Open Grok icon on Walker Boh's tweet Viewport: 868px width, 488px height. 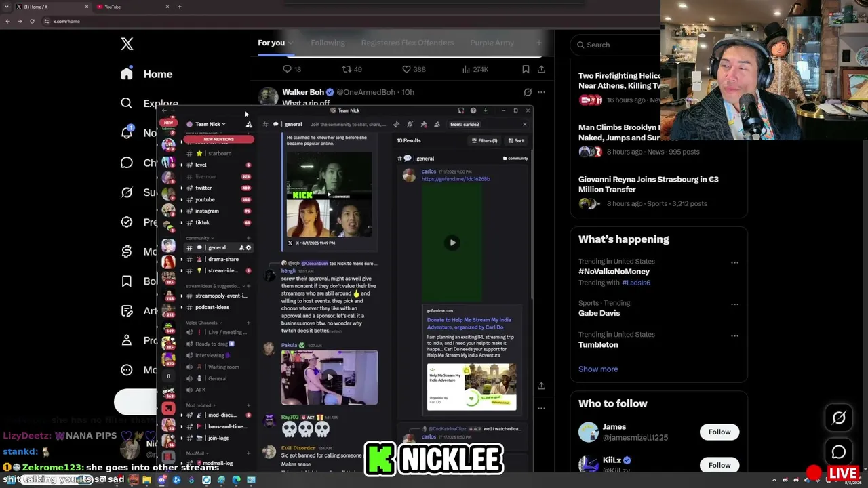coord(528,92)
